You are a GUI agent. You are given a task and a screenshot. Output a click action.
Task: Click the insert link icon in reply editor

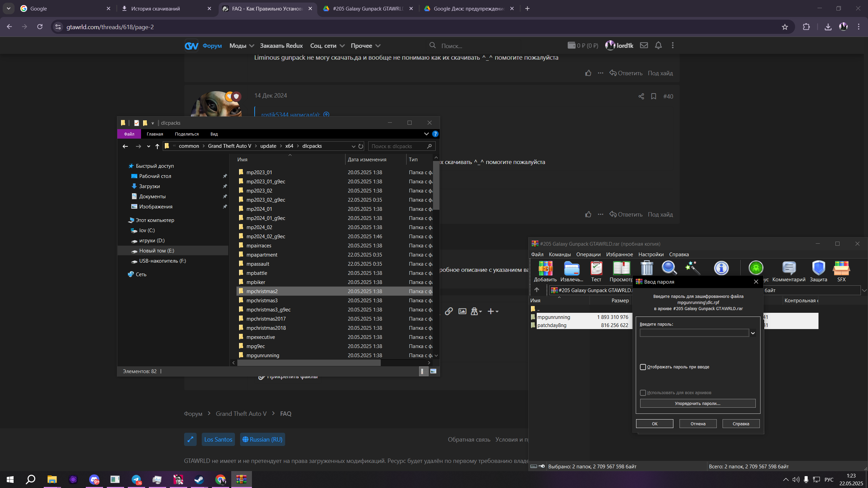click(x=449, y=311)
